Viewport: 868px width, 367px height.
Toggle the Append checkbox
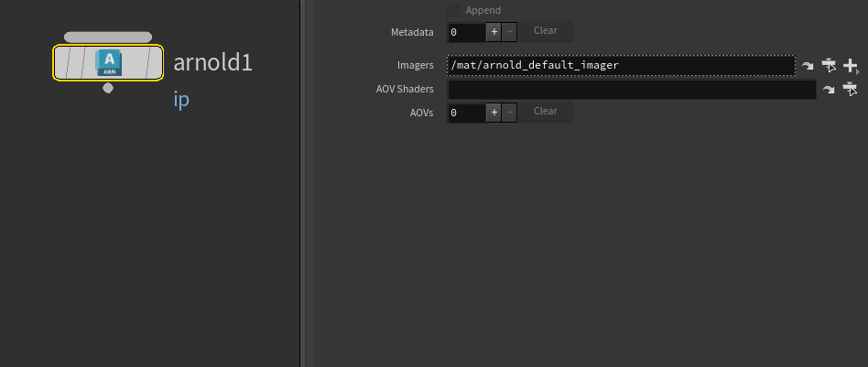(453, 10)
